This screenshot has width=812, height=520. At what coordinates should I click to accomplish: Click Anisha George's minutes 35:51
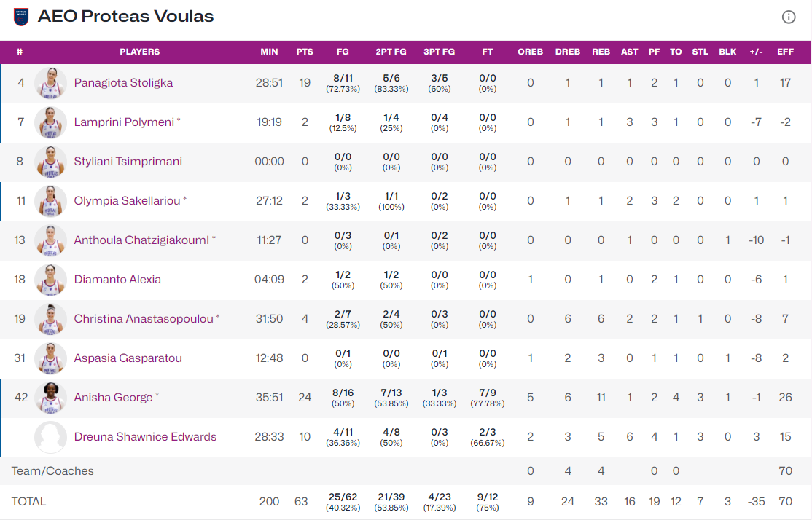tap(269, 398)
